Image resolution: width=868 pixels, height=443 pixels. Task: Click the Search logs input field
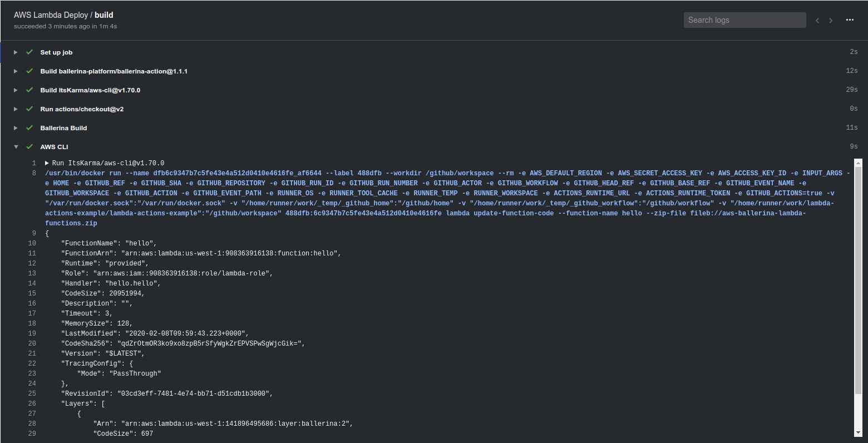(x=744, y=20)
